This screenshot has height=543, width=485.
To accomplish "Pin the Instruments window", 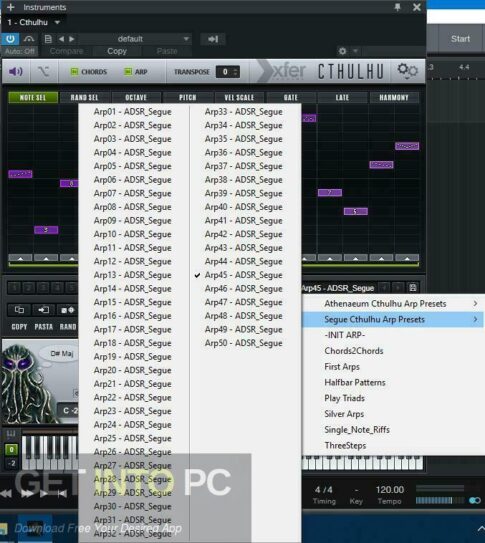I will [x=397, y=7].
